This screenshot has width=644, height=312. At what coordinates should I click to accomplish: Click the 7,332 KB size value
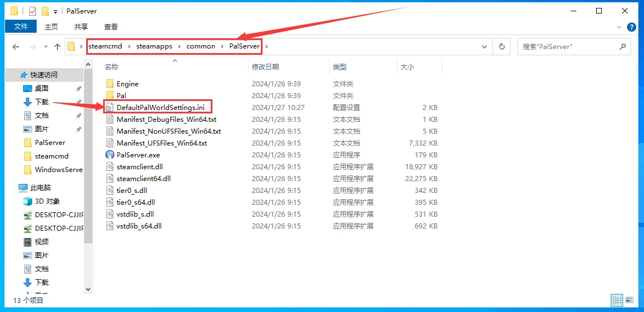(423, 143)
